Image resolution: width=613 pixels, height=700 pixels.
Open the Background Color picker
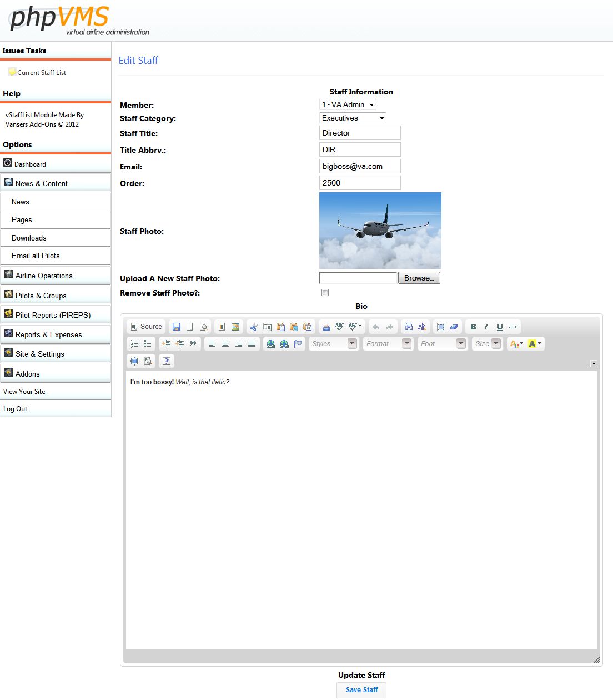(534, 344)
